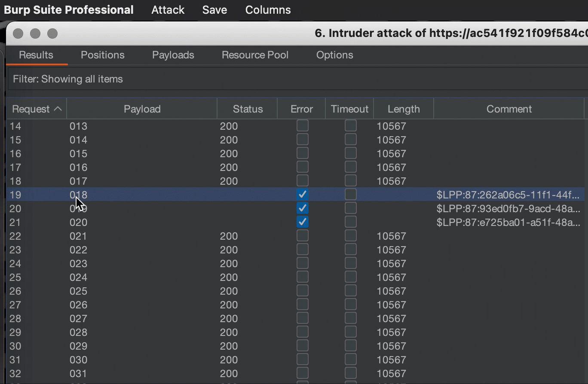Select payload 016 cell
The height and width of the screenshot is (384, 588).
pos(78,168)
